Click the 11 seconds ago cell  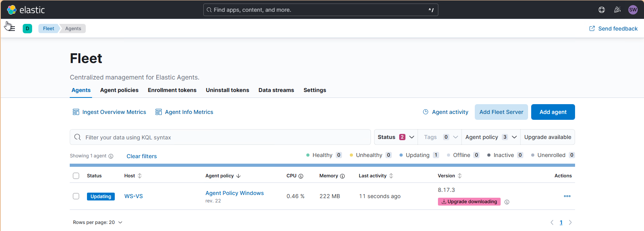click(x=380, y=196)
